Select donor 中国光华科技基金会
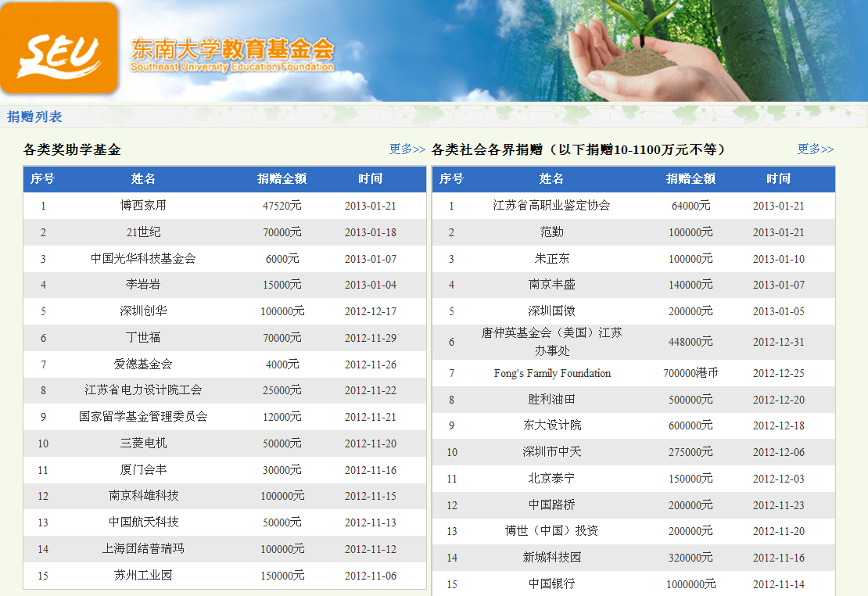 (143, 259)
